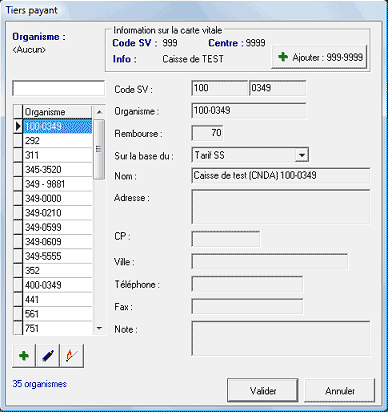
Task: Click the Nom field with Caisse de test
Action: [x=281, y=176]
